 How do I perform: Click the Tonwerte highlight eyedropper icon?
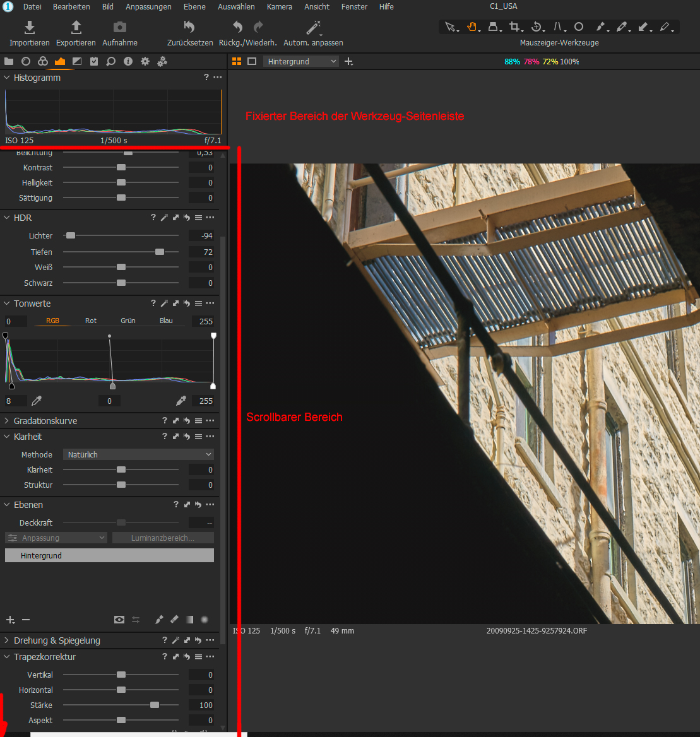(x=181, y=401)
